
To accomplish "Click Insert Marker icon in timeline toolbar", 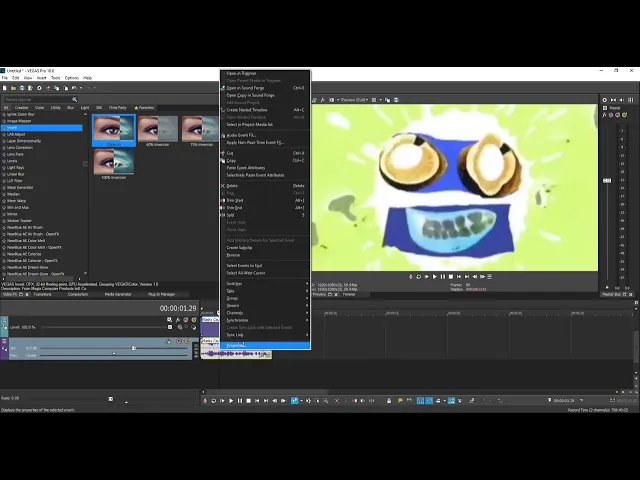I will 400,401.
